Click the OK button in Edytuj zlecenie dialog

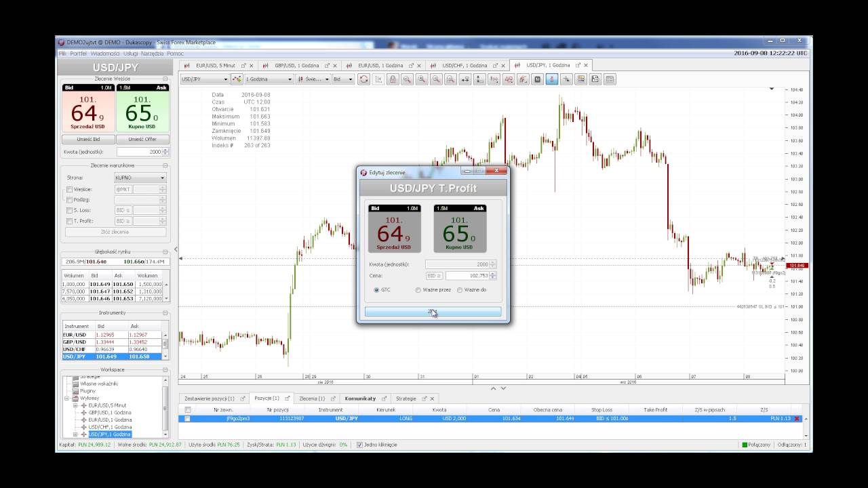433,312
